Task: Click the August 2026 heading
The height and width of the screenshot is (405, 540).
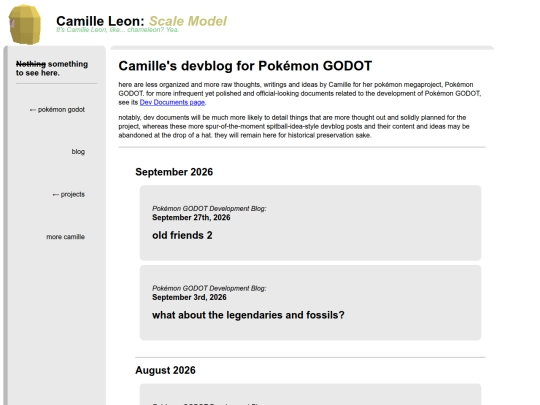Action: click(x=165, y=370)
